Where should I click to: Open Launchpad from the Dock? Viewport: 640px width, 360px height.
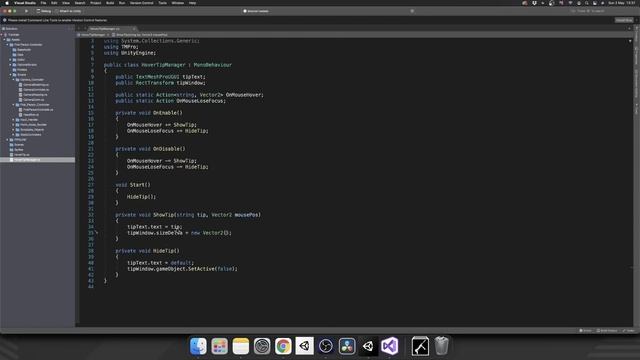click(220, 346)
